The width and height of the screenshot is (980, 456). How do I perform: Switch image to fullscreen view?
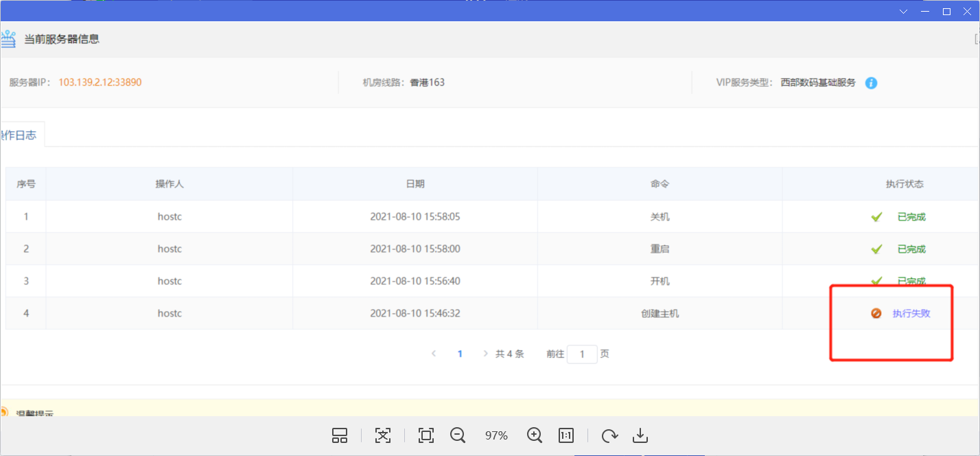tap(426, 435)
